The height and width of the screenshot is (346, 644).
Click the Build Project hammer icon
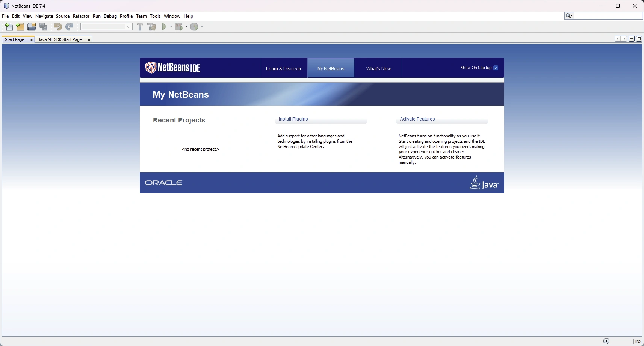[140, 26]
